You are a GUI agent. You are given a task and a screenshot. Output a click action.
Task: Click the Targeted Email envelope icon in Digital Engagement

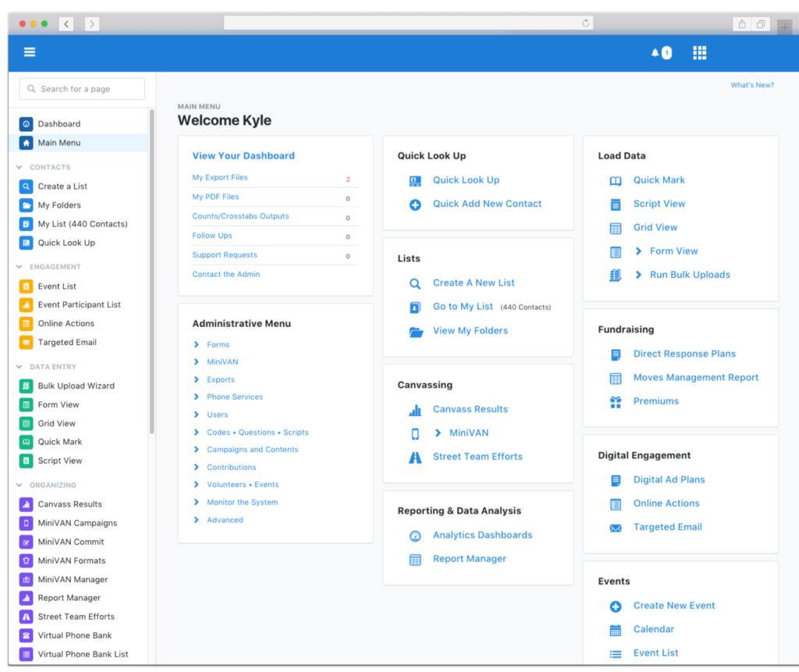click(x=616, y=528)
